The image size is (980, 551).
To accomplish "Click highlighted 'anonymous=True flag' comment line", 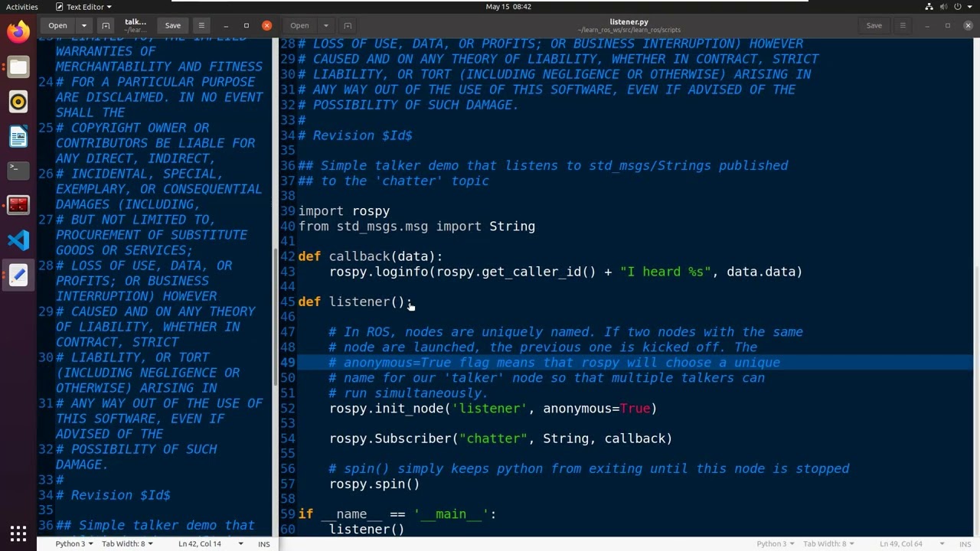I will [554, 363].
